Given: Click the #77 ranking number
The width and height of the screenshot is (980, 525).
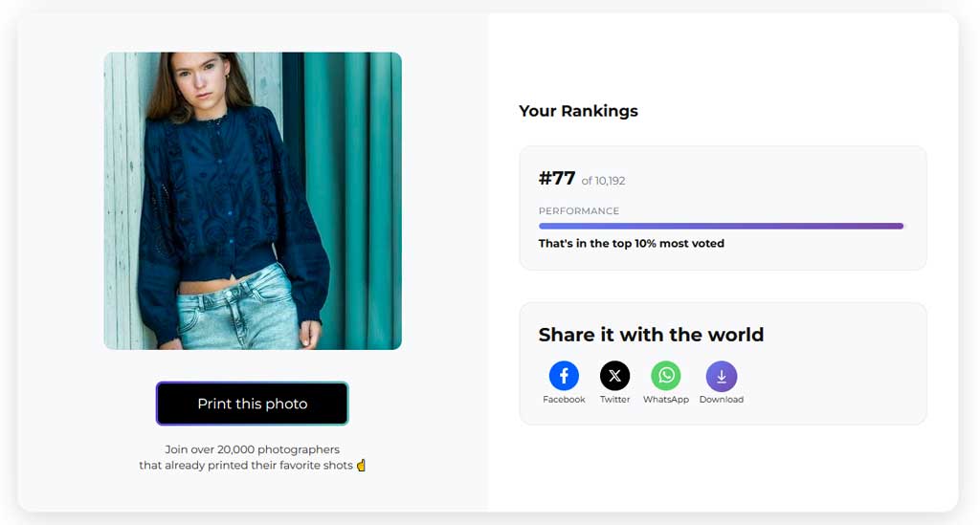Looking at the screenshot, I should [557, 179].
